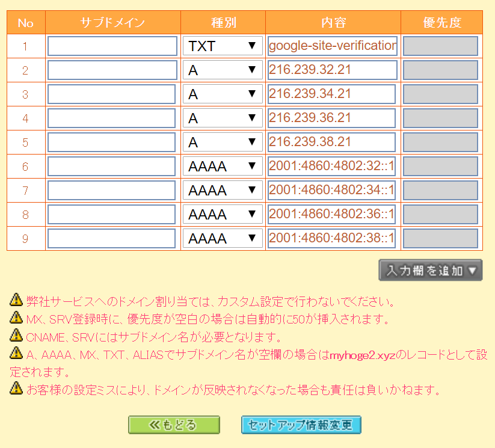Viewport: 495px width, 448px height.
Task: Click the 入力欄を追加 button
Action: point(430,271)
